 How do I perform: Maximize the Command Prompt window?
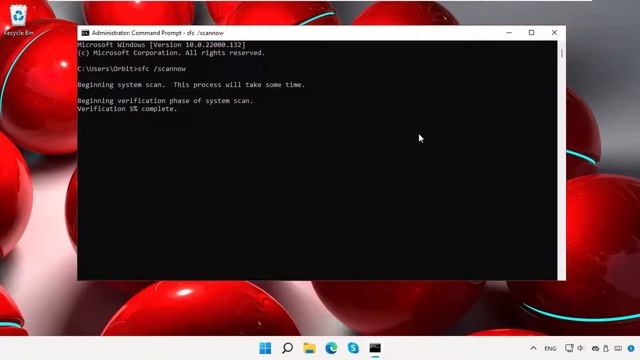coord(531,33)
